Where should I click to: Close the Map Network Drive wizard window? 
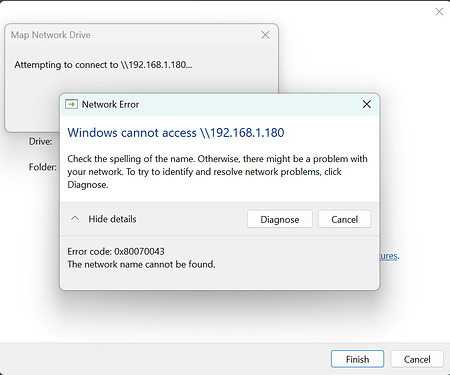point(439,12)
